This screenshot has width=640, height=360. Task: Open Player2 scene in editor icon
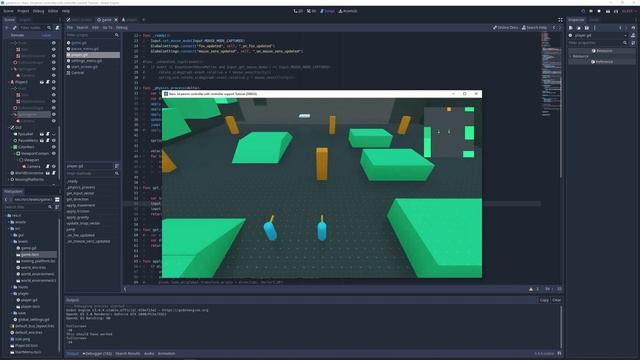(x=42, y=82)
